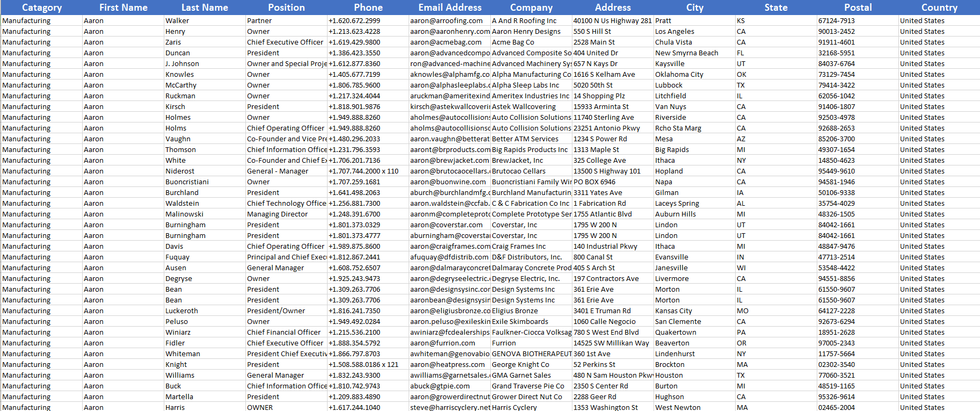980x411 pixels.
Task: Select city cell Gilman
Action: pos(694,192)
